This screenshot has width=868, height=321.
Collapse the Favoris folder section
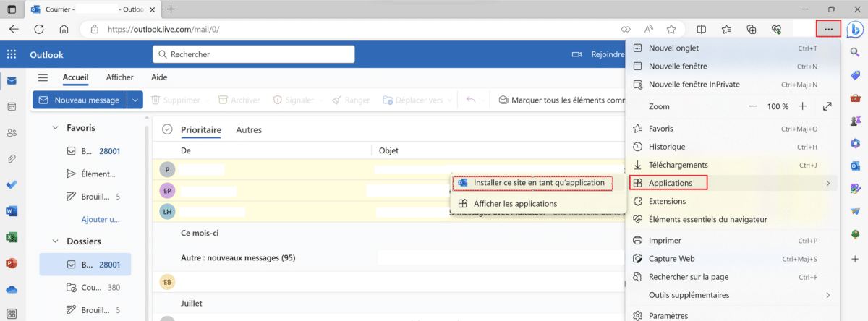[x=54, y=128]
